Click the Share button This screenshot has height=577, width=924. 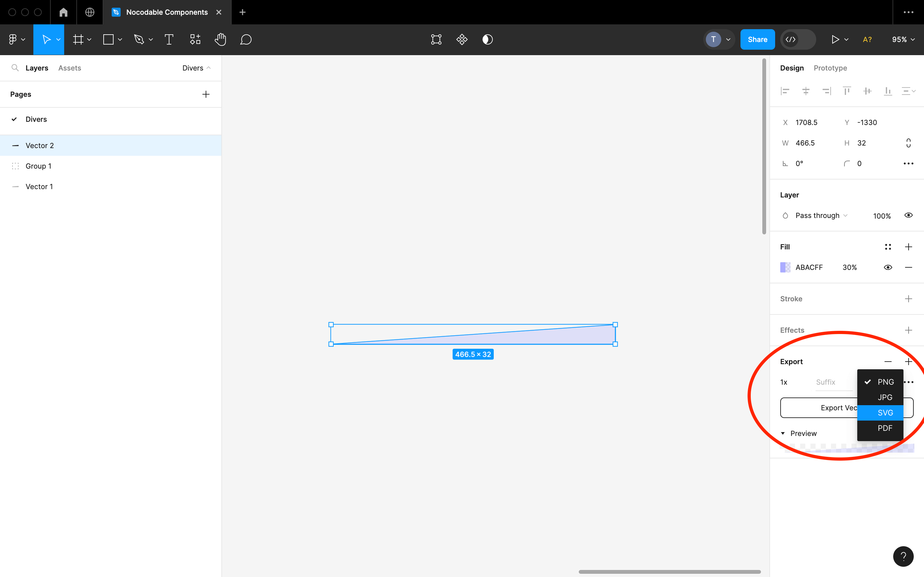[x=757, y=39]
